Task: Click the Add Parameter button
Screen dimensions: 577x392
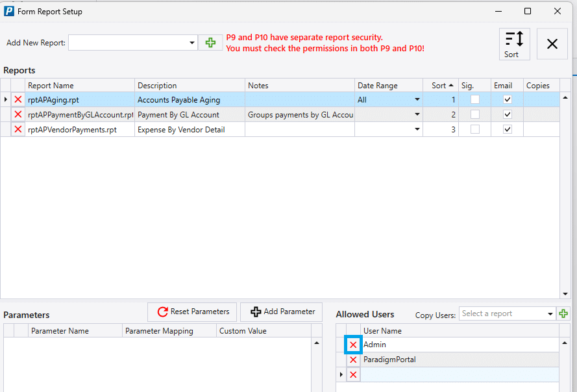Action: point(282,312)
